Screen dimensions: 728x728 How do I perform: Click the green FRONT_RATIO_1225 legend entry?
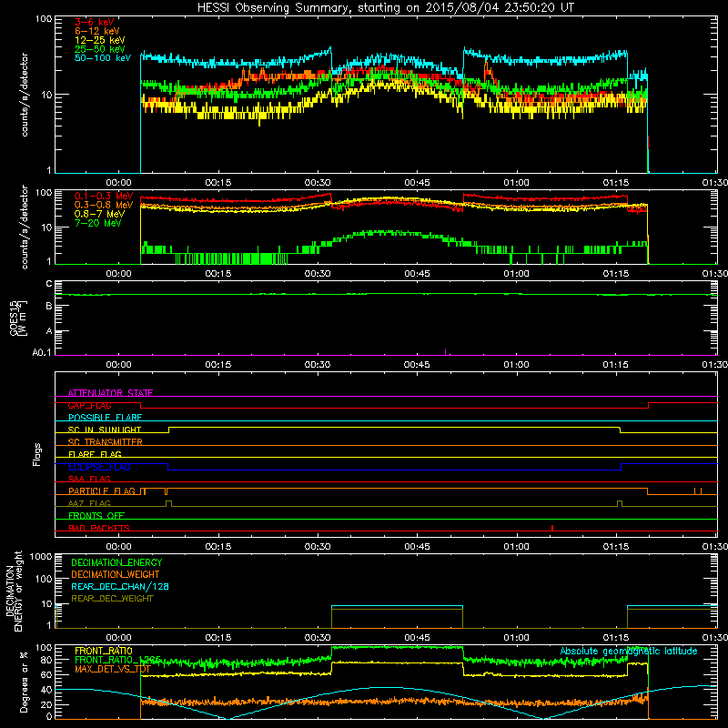tap(118, 660)
